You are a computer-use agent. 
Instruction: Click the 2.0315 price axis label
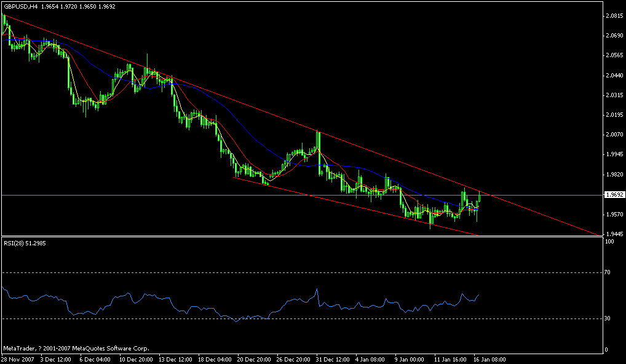pos(614,95)
